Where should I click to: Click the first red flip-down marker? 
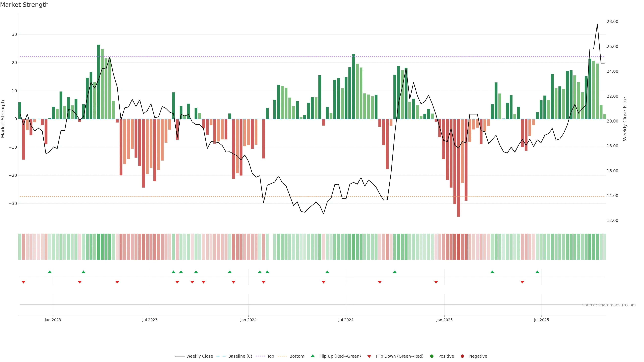tap(23, 282)
